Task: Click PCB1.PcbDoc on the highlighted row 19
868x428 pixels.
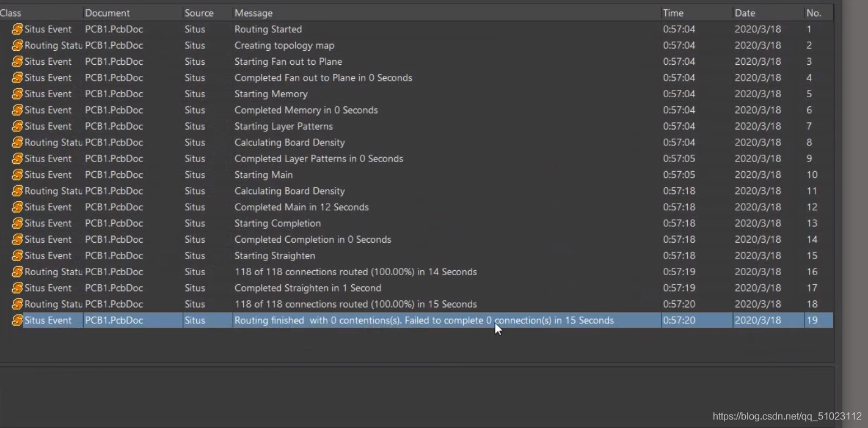Action: click(x=114, y=320)
